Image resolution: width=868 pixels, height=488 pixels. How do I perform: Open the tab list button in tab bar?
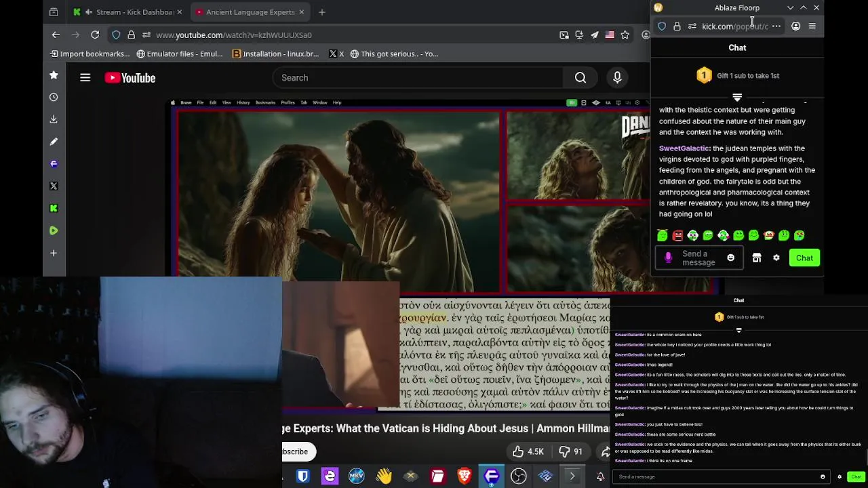(x=54, y=12)
